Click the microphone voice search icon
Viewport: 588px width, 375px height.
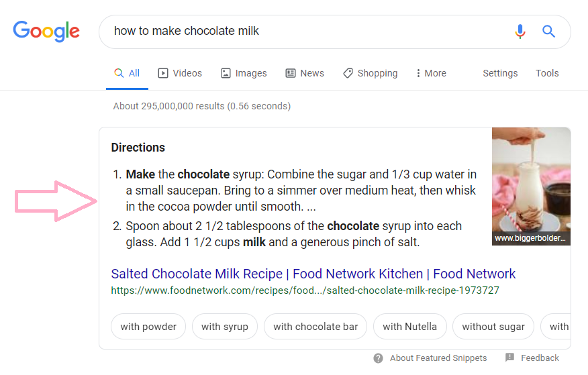click(520, 32)
